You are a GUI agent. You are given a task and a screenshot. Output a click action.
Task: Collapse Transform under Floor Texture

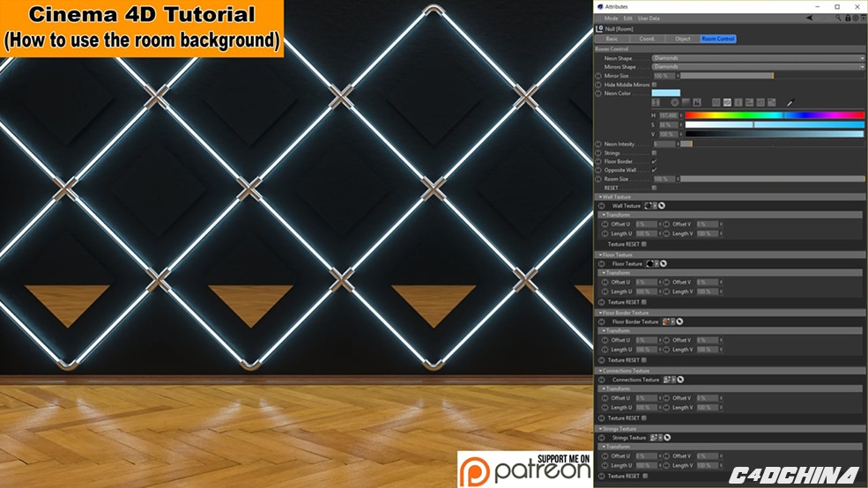(x=604, y=273)
